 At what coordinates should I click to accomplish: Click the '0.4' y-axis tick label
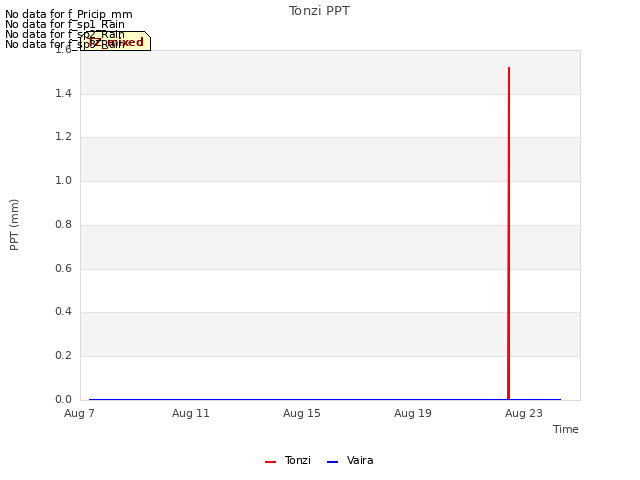[x=63, y=312]
